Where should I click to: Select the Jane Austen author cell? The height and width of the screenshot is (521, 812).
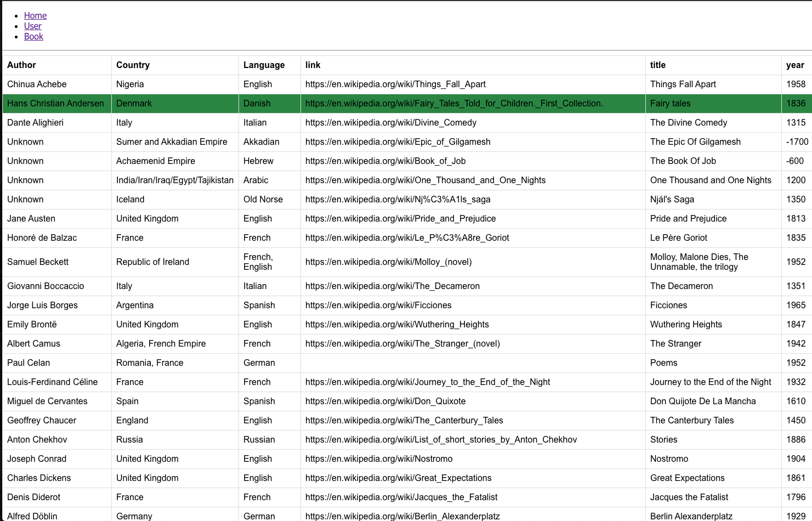click(x=57, y=219)
